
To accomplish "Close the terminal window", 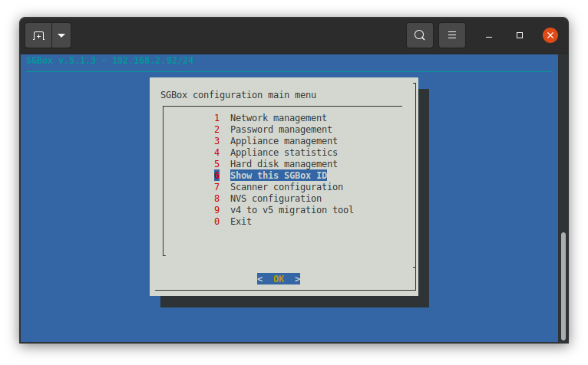I will click(x=550, y=35).
